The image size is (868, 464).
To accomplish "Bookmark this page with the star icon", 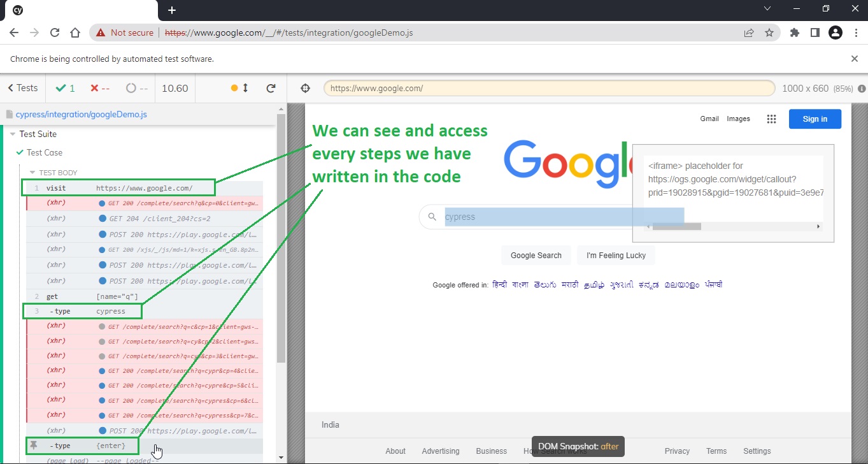I will (769, 33).
